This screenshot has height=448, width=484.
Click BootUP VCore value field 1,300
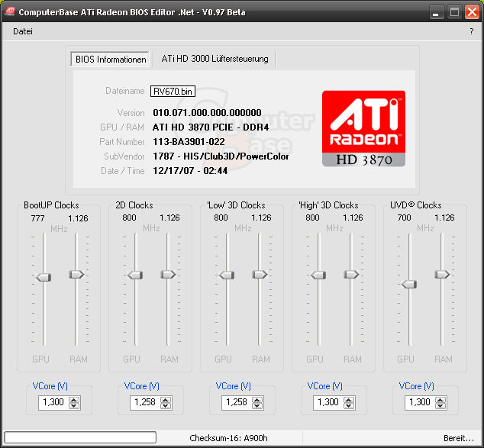53,403
